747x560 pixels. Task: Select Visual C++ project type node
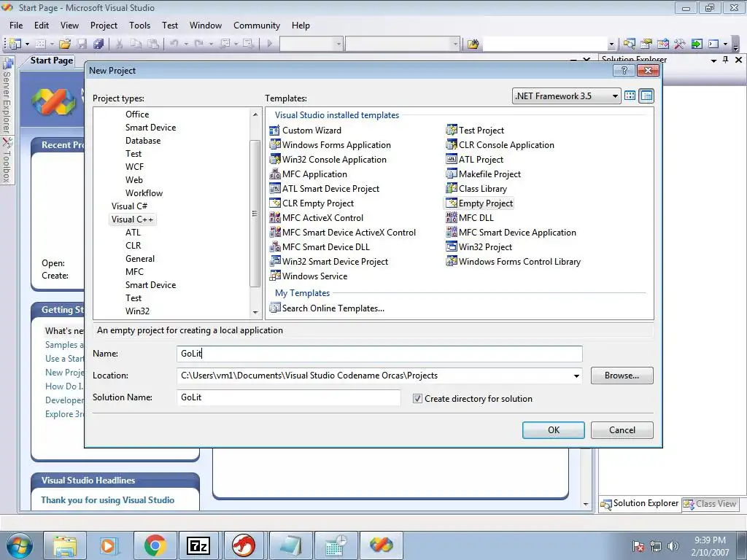pyautogui.click(x=133, y=219)
